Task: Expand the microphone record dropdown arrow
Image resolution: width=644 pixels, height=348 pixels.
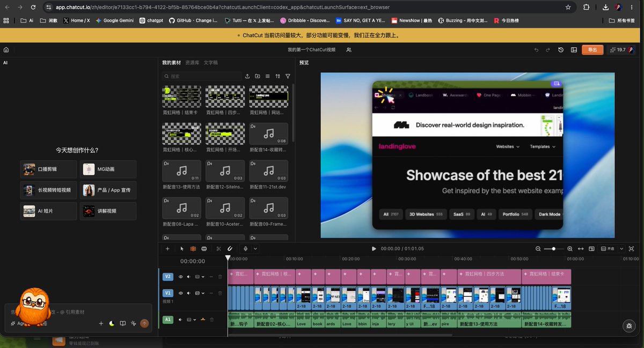Action: click(x=255, y=249)
